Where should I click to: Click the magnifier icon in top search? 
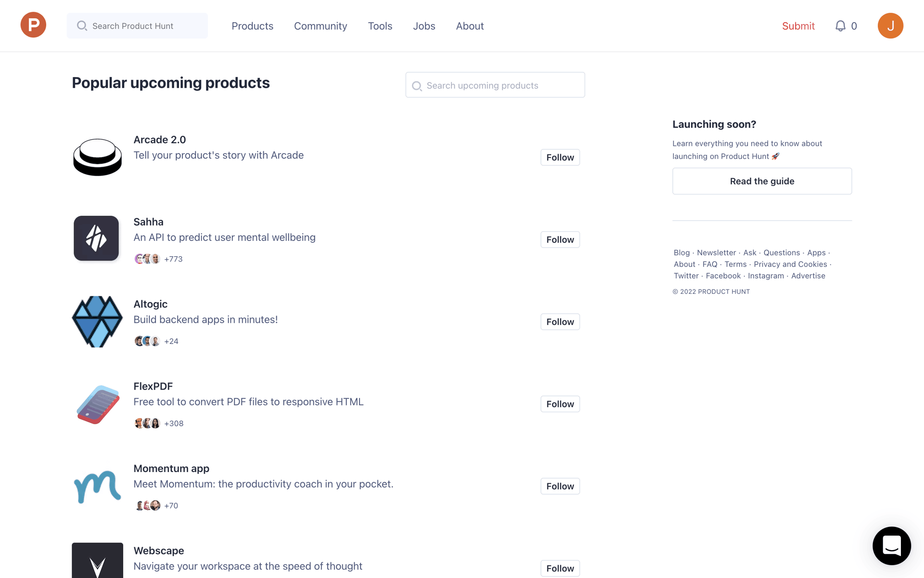coord(82,26)
